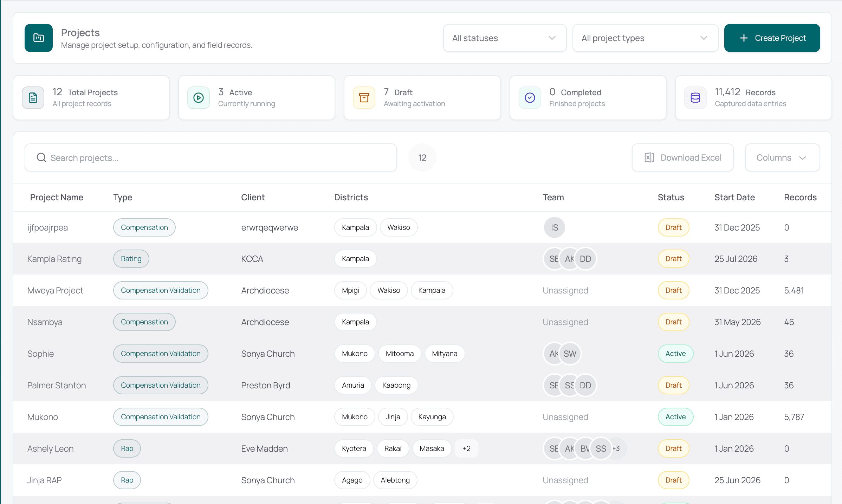Click the Start Date column header

[734, 197]
